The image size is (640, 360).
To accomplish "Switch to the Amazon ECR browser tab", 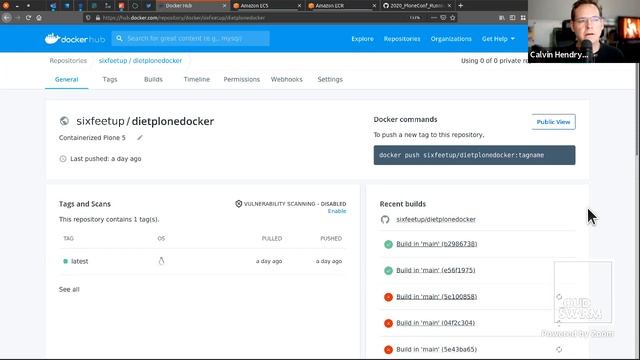I will pos(342,6).
